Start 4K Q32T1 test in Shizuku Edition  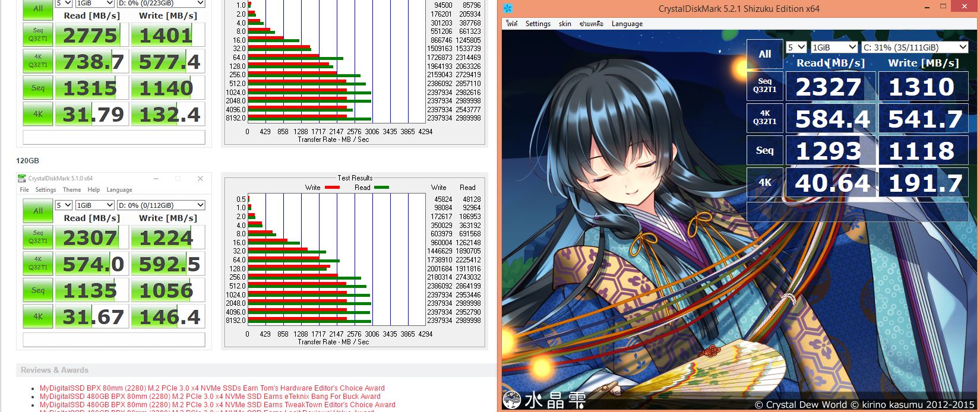pyautogui.click(x=765, y=118)
